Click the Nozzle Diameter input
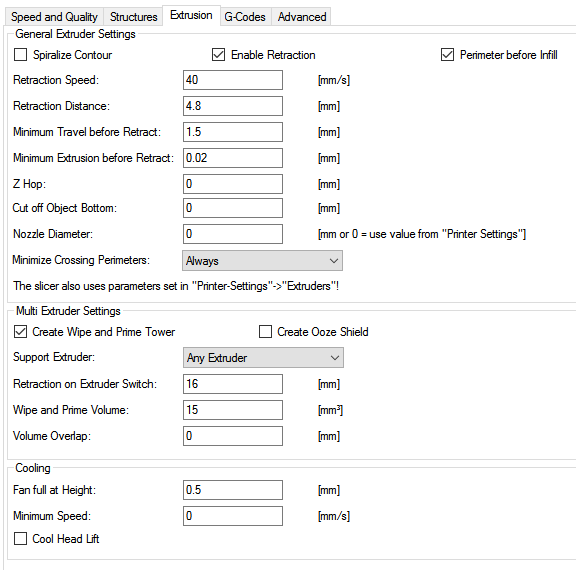576x570 pixels. click(233, 234)
